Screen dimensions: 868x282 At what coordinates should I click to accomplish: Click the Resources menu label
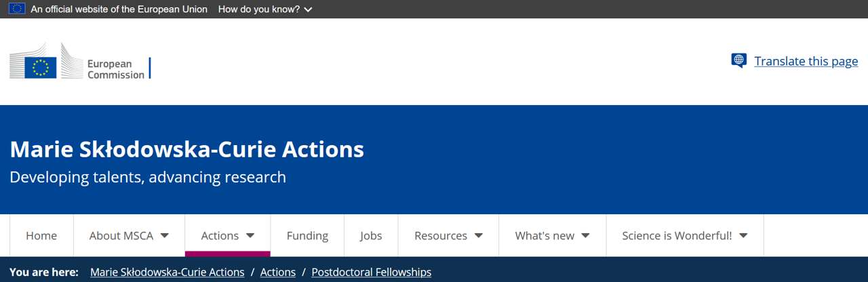click(x=441, y=235)
